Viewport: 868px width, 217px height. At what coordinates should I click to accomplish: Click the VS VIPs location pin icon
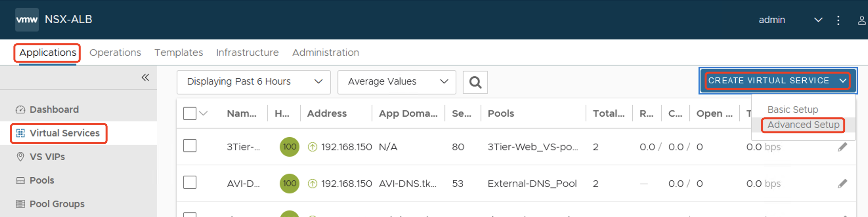pos(20,157)
